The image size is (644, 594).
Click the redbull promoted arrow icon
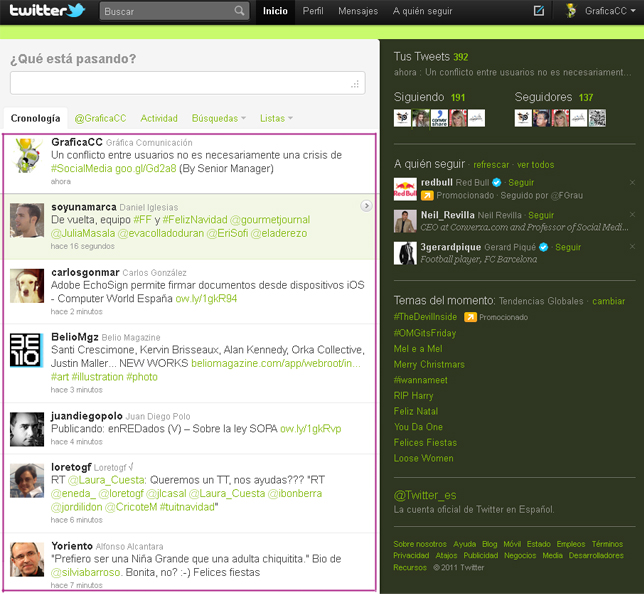427,196
